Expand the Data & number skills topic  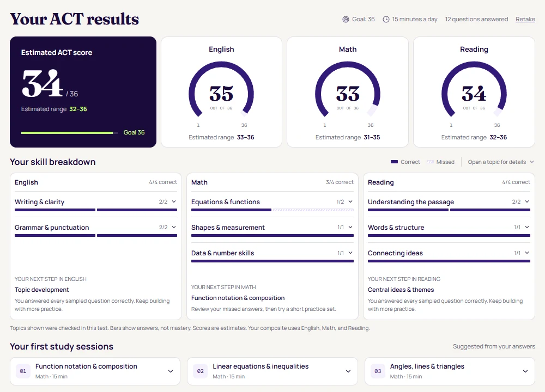(350, 253)
